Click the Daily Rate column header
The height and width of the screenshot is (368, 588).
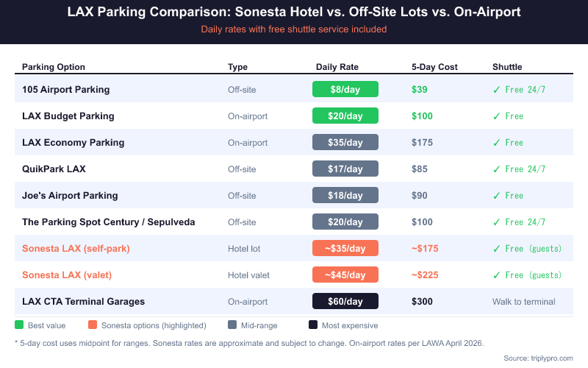[337, 67]
